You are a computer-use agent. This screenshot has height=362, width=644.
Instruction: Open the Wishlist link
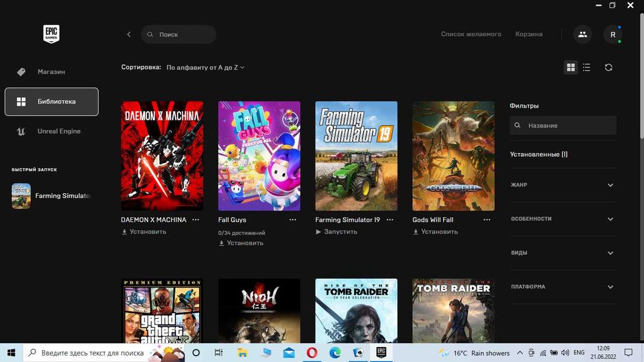(x=471, y=34)
